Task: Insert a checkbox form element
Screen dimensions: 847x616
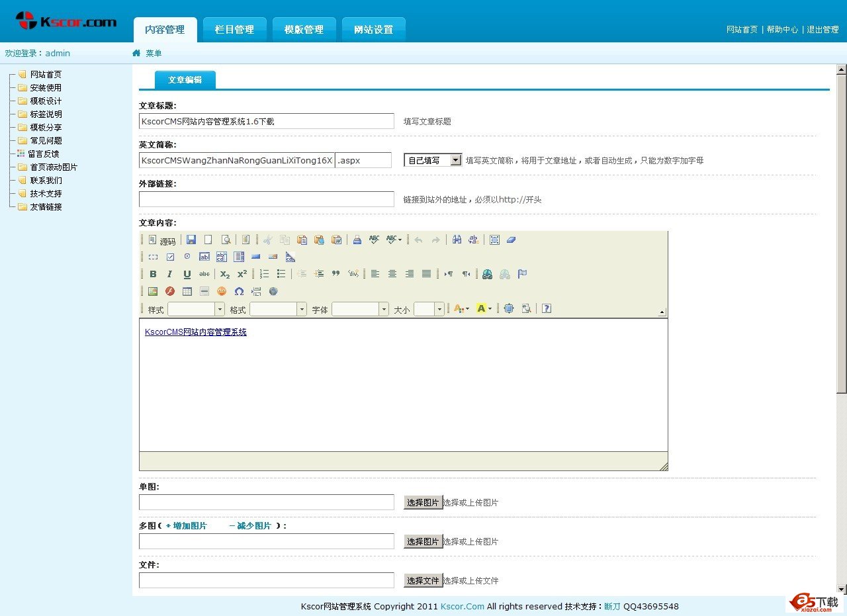Action: [x=170, y=257]
